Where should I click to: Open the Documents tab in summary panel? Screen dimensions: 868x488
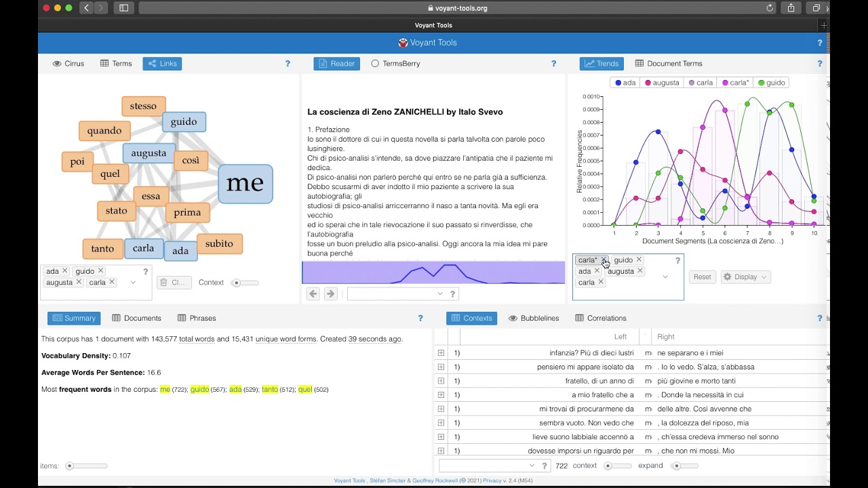pyautogui.click(x=136, y=318)
